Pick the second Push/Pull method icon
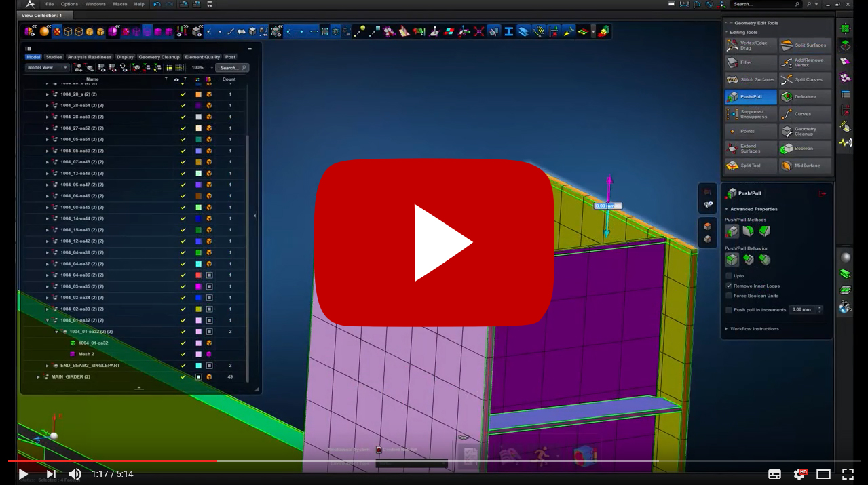This screenshot has width=868, height=485. pos(749,231)
